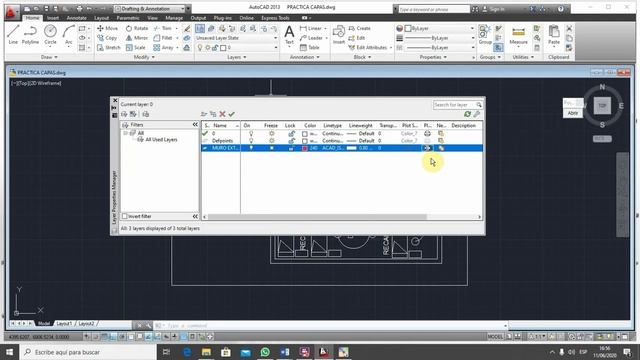The height and width of the screenshot is (360, 640).
Task: Toggle Freeze sun for Defpoints layer
Action: coord(271,141)
